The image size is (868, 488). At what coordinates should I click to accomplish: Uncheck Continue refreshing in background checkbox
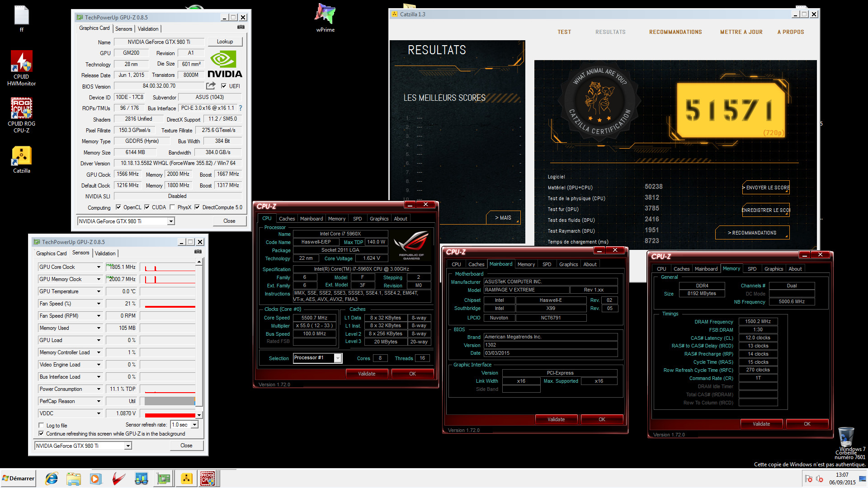[41, 434]
